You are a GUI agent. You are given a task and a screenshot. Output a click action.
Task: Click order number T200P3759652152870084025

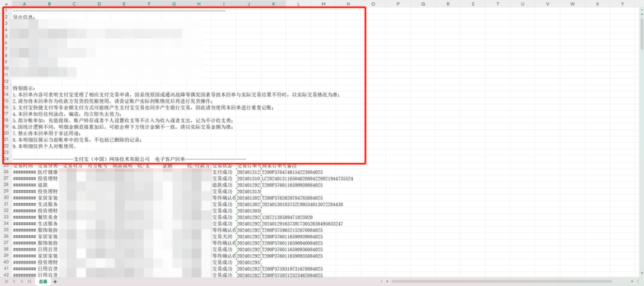pos(292,230)
